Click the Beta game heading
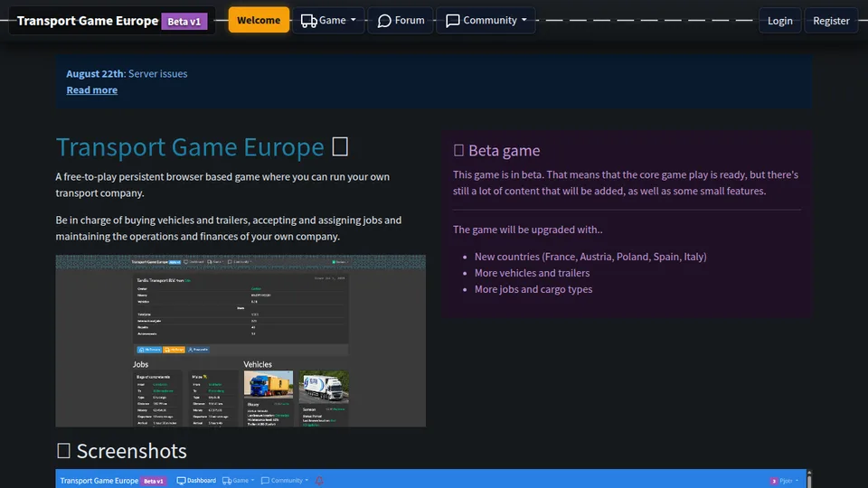 496,151
